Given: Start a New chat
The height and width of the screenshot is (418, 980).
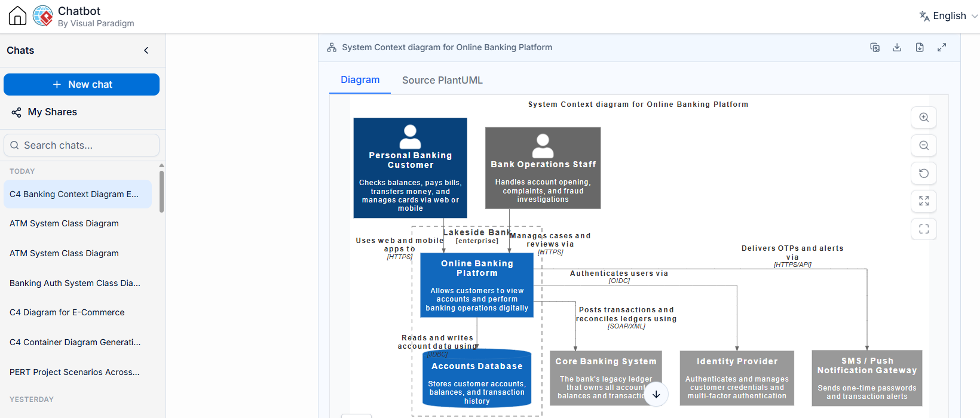Looking at the screenshot, I should point(81,84).
